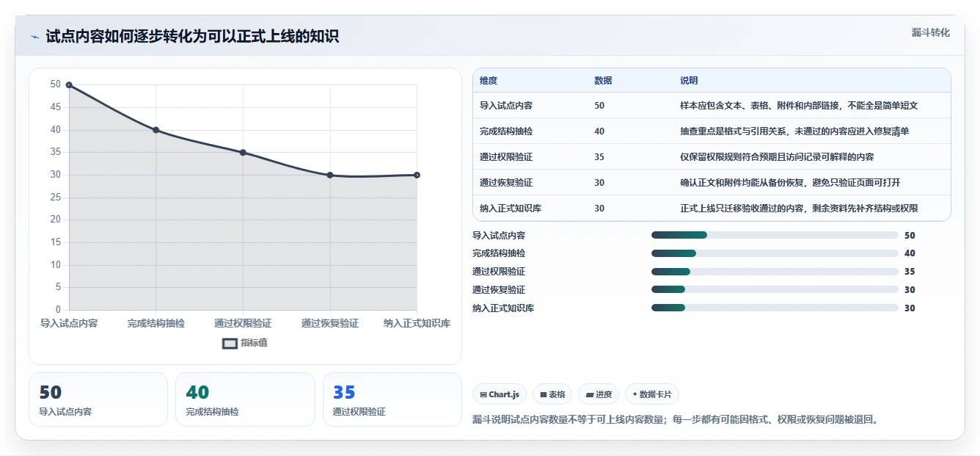Select the 进度 tag chip

pyautogui.click(x=599, y=394)
